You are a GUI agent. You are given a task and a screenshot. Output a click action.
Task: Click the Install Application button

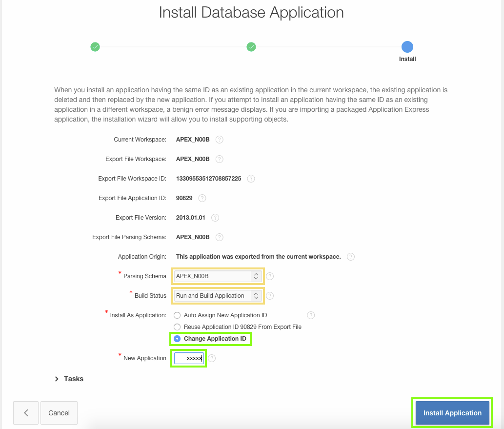(451, 412)
